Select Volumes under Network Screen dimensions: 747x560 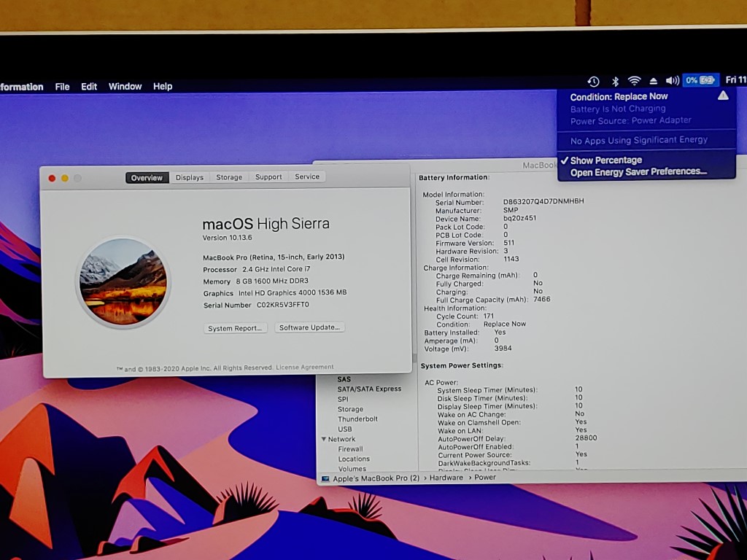(352, 469)
